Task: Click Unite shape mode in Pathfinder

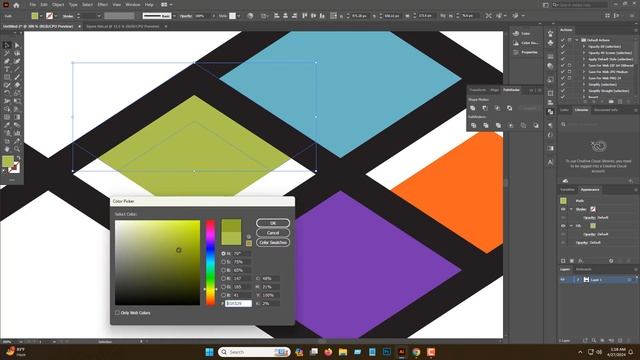Action: pyautogui.click(x=473, y=108)
